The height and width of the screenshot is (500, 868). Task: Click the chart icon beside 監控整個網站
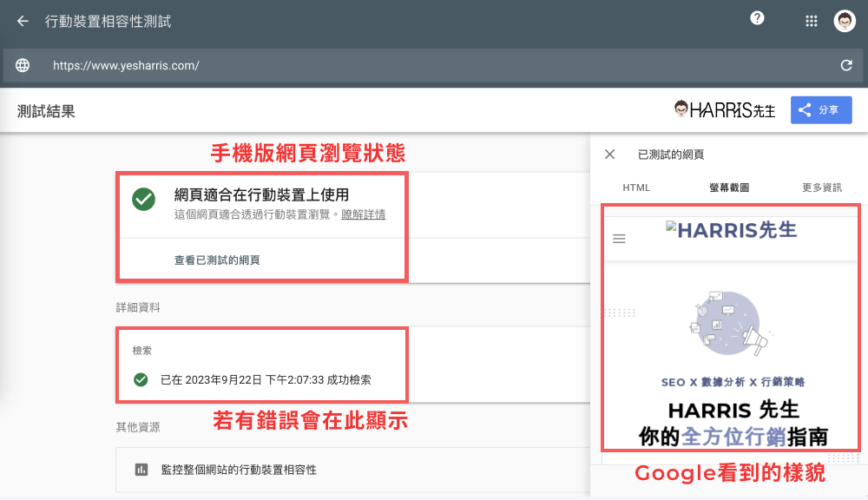(x=141, y=470)
